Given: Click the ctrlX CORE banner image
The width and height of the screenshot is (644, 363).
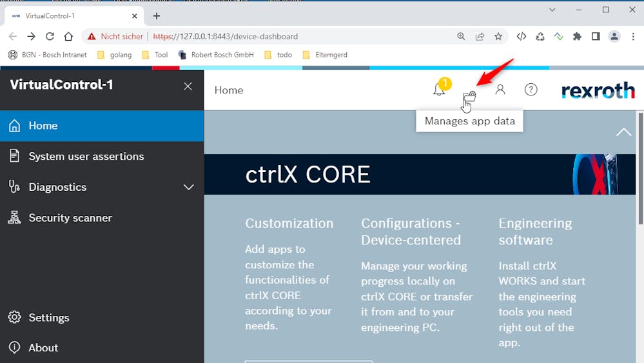Looking at the screenshot, I should pyautogui.click(x=595, y=174).
